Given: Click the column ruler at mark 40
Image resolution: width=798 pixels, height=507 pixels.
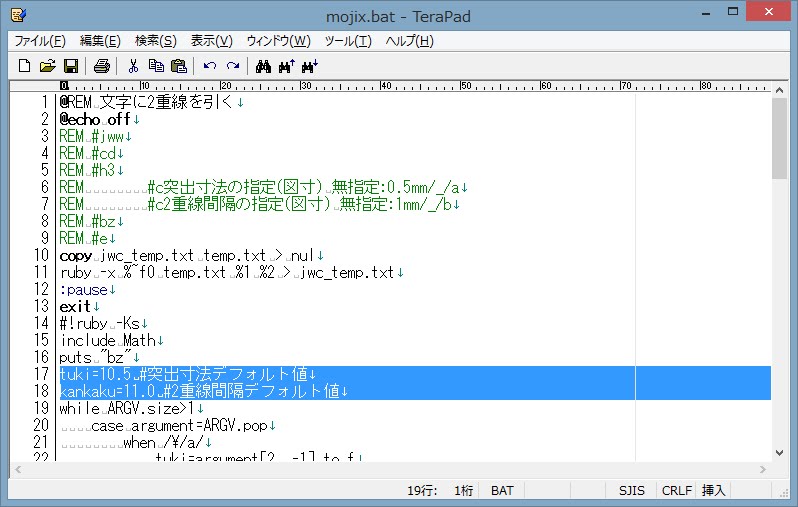Looking at the screenshot, I should 386,86.
